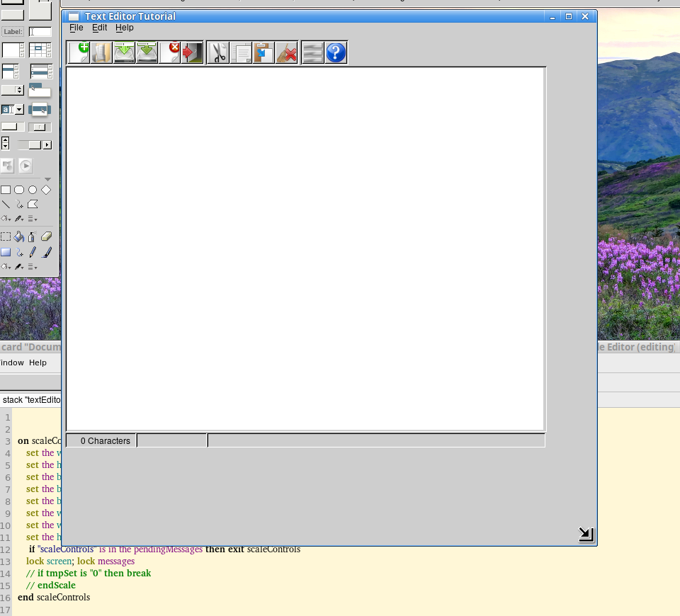Click the New document toolbar icon

79,52
